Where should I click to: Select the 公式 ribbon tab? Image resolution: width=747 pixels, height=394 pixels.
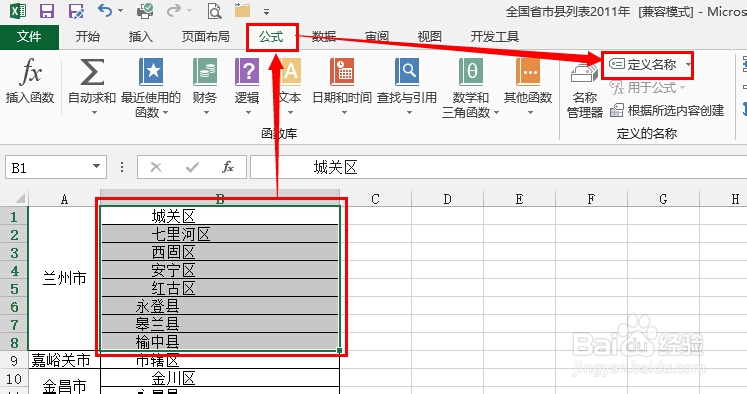(x=272, y=37)
